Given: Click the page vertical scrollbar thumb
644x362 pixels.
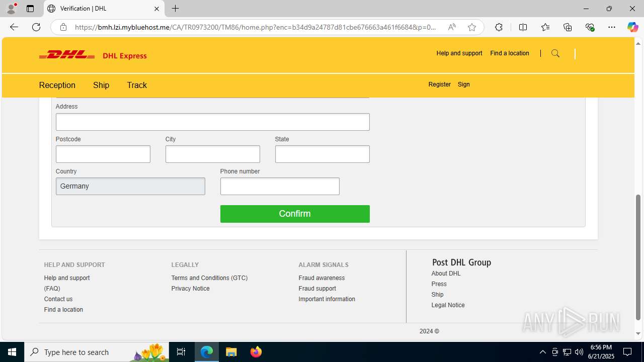Looking at the screenshot, I should [638, 257].
